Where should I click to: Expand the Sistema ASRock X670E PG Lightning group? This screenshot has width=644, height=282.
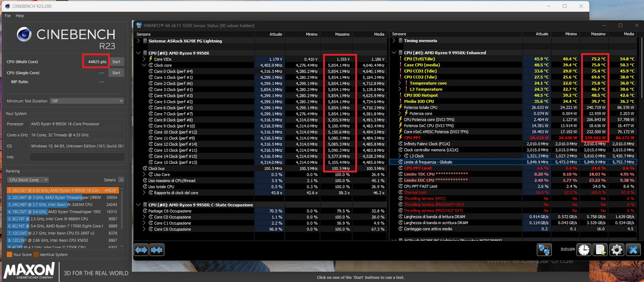[138, 41]
